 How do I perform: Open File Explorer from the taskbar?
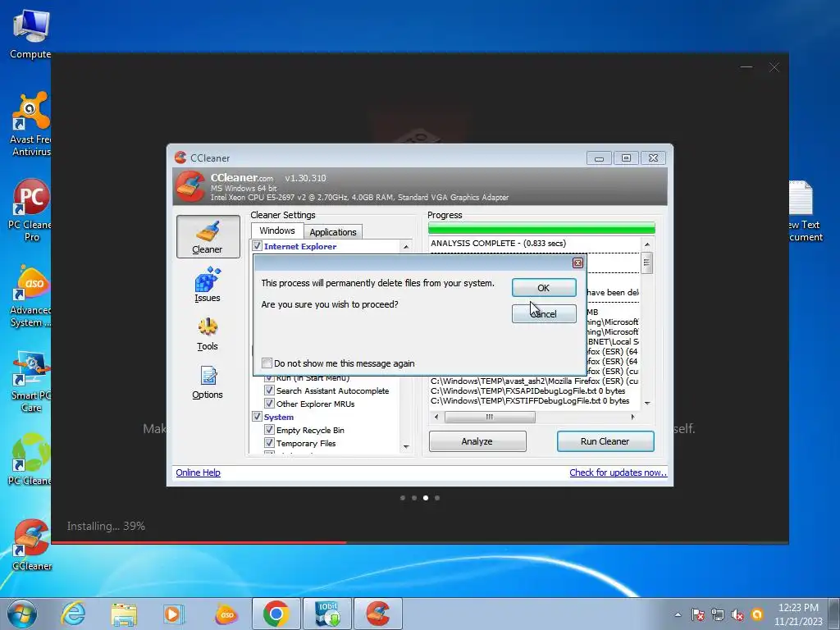124,614
